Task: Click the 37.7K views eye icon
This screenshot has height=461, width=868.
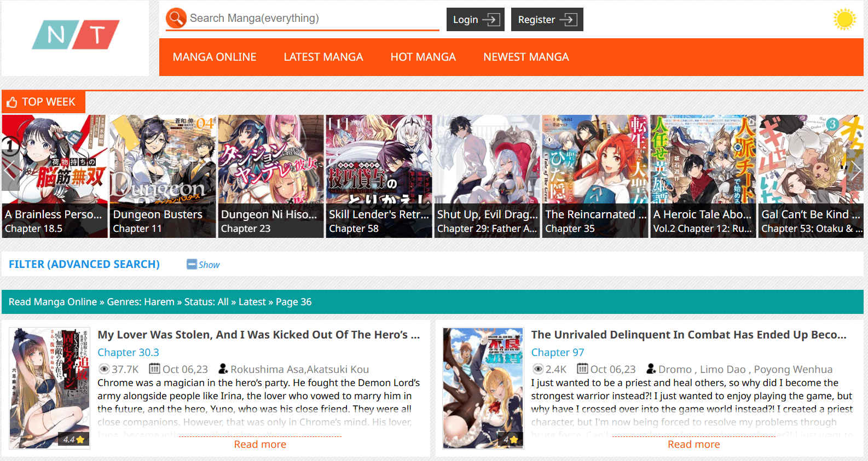Action: [104, 370]
